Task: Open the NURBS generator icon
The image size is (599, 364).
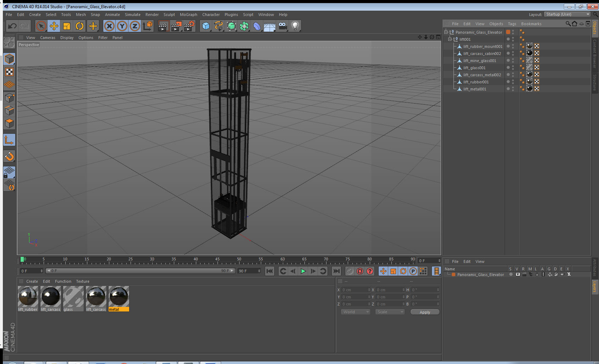Action: pyautogui.click(x=231, y=26)
